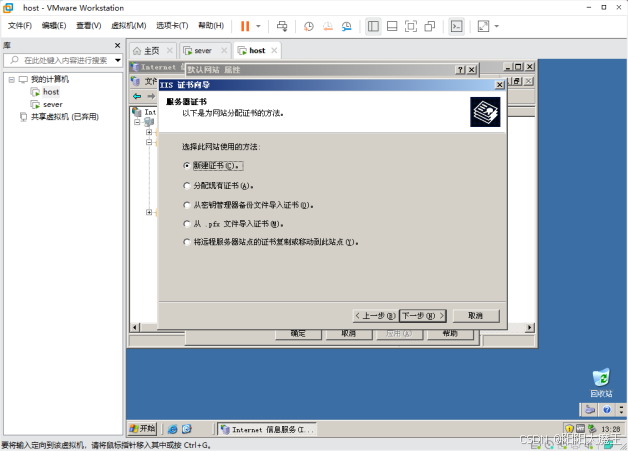The height and width of the screenshot is (451, 628).
Task: Click the library search input field
Action: 62,60
